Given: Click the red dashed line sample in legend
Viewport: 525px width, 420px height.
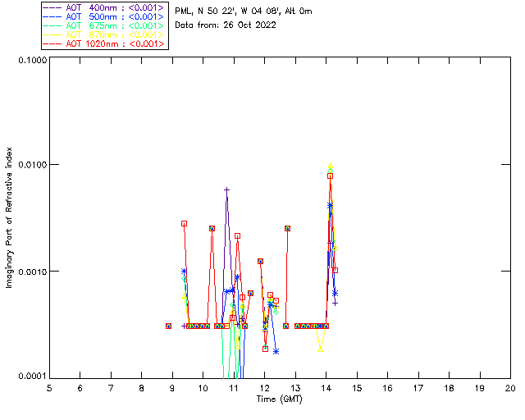Looking at the screenshot, I should pyautogui.click(x=52, y=43).
